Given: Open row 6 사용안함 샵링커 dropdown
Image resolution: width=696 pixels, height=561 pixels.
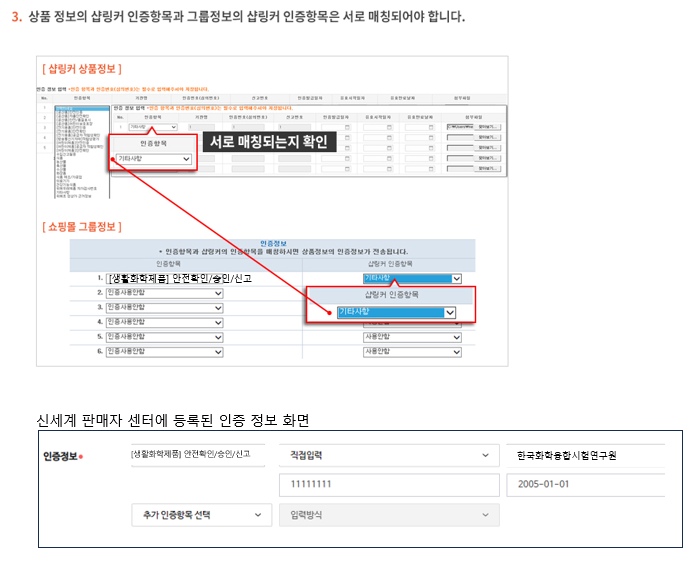Looking at the screenshot, I should [412, 352].
